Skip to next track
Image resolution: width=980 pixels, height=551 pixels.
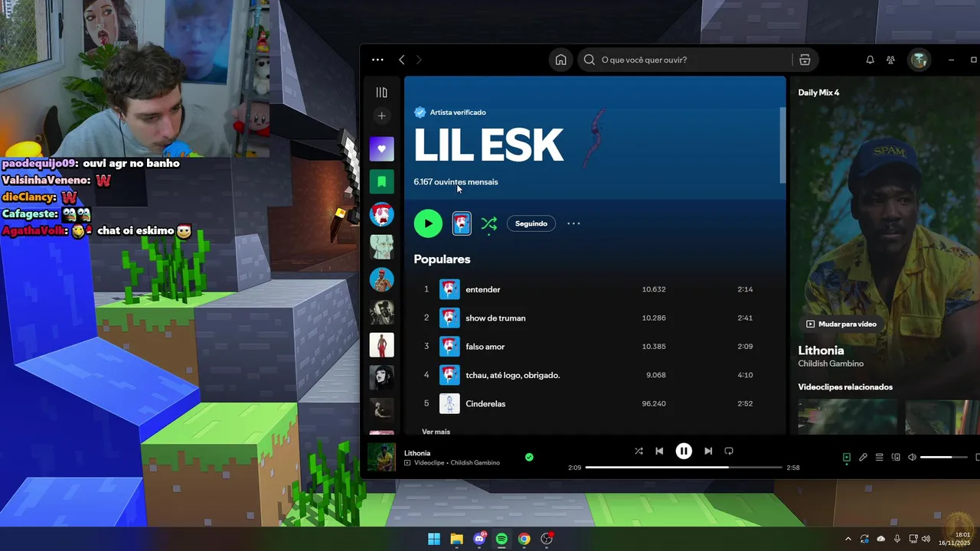708,451
